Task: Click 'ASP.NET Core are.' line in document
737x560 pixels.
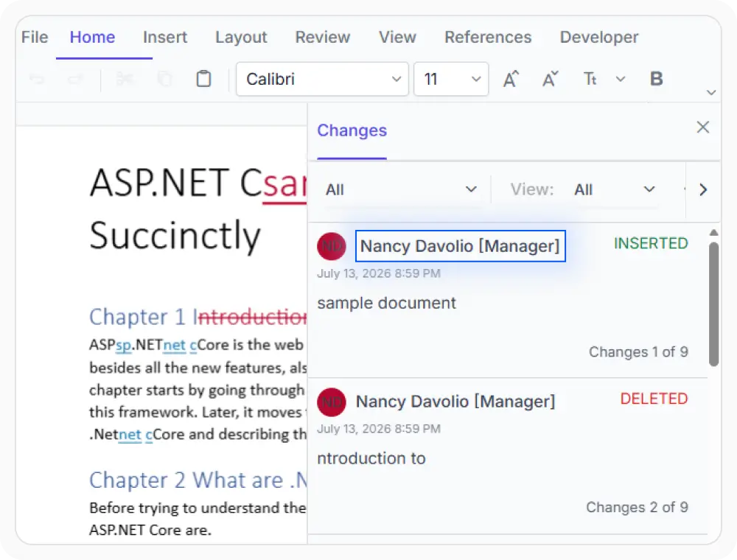Action: pos(150,530)
